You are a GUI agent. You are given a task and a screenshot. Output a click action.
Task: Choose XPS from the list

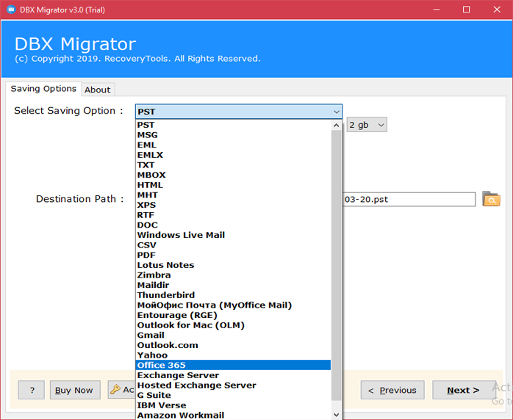pos(233,205)
